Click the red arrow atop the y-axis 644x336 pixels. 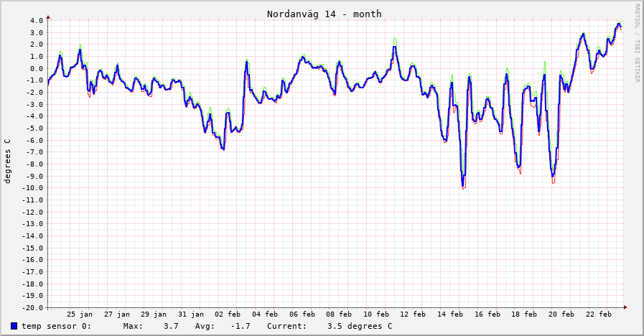pos(48,16)
